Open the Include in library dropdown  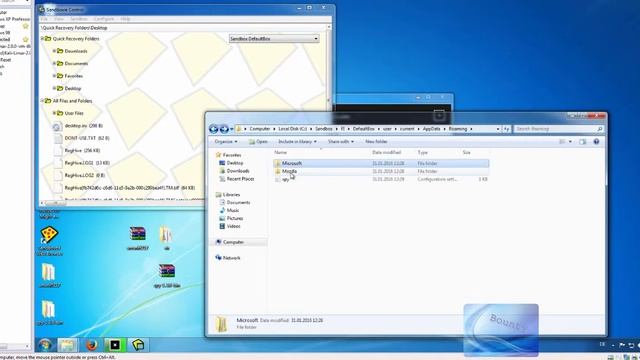pos(297,142)
